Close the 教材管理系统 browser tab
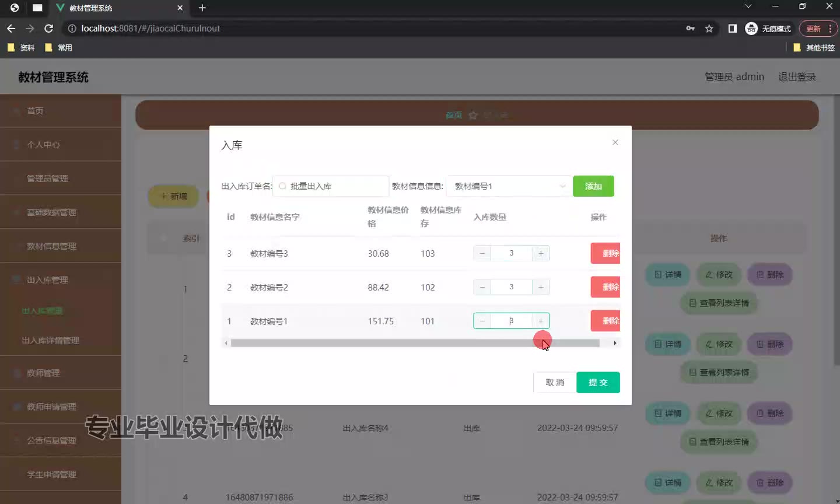 click(x=180, y=8)
